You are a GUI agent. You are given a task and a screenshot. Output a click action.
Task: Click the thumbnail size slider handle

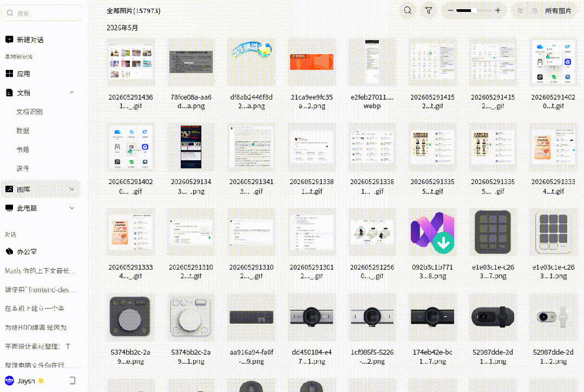pyautogui.click(x=474, y=10)
